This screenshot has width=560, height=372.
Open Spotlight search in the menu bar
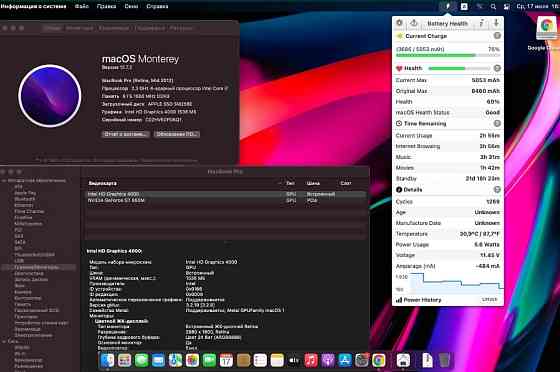click(x=493, y=6)
